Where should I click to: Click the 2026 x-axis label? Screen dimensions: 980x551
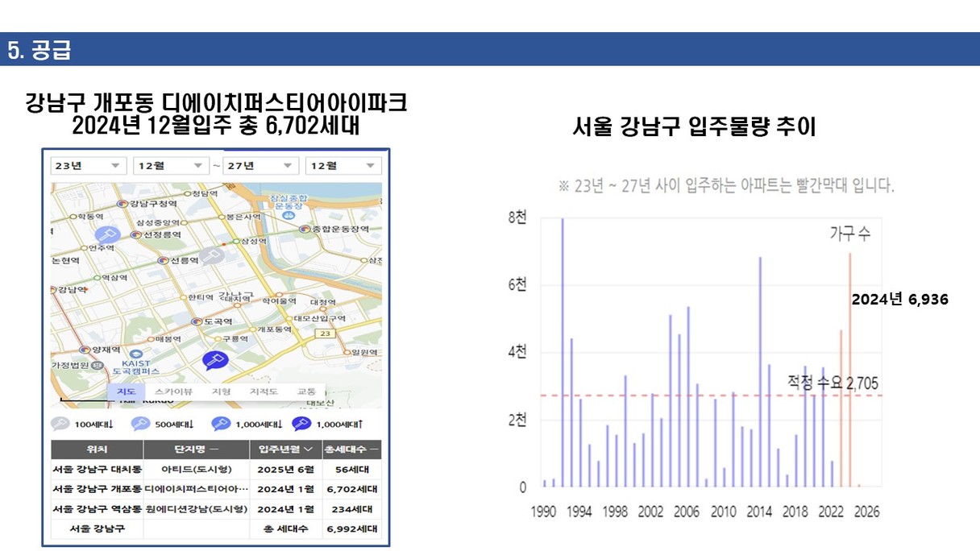(866, 512)
